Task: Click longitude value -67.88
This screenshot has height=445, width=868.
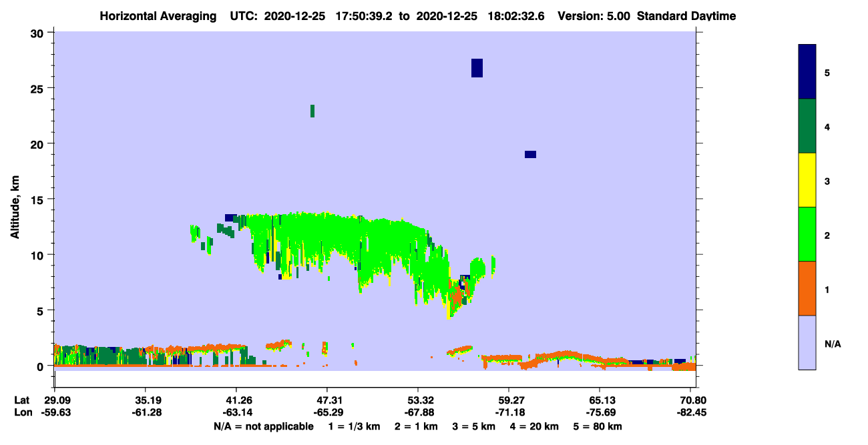Action: [x=418, y=412]
